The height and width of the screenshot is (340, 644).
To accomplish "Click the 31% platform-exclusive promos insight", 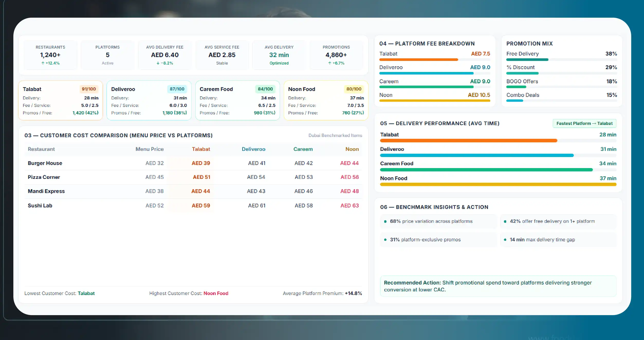I will pyautogui.click(x=438, y=240).
